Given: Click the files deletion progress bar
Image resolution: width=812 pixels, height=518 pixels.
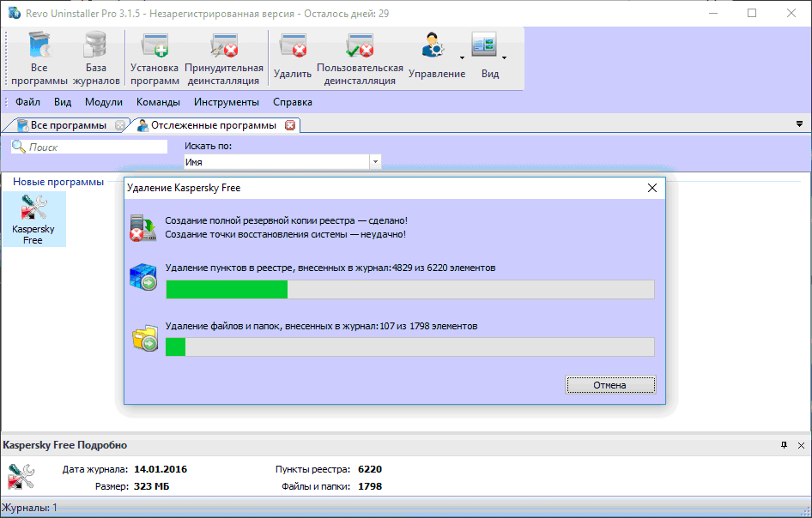Looking at the screenshot, I should (410, 346).
